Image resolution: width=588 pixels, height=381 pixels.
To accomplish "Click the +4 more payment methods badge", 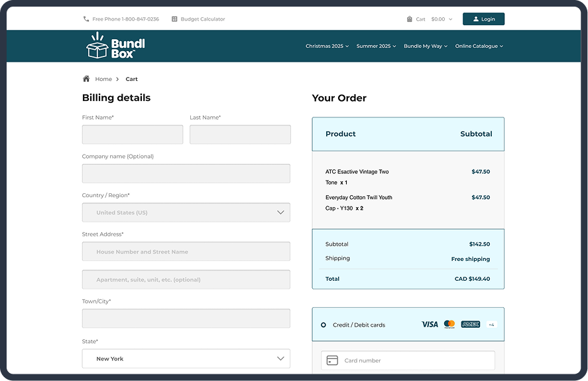I will (492, 325).
